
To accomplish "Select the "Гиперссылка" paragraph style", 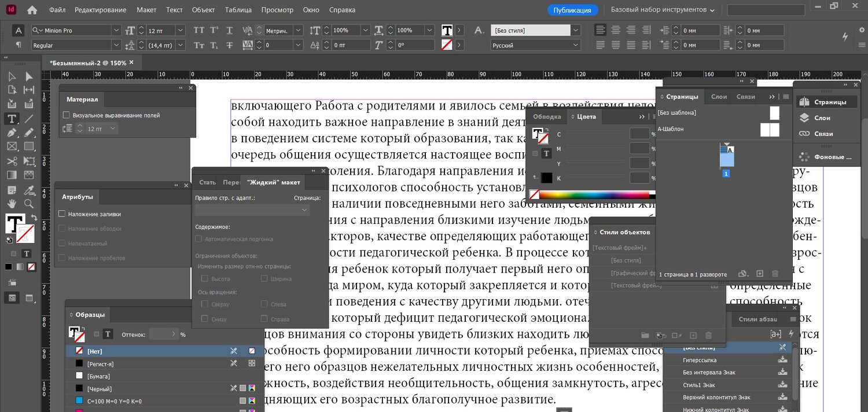I will click(x=700, y=360).
